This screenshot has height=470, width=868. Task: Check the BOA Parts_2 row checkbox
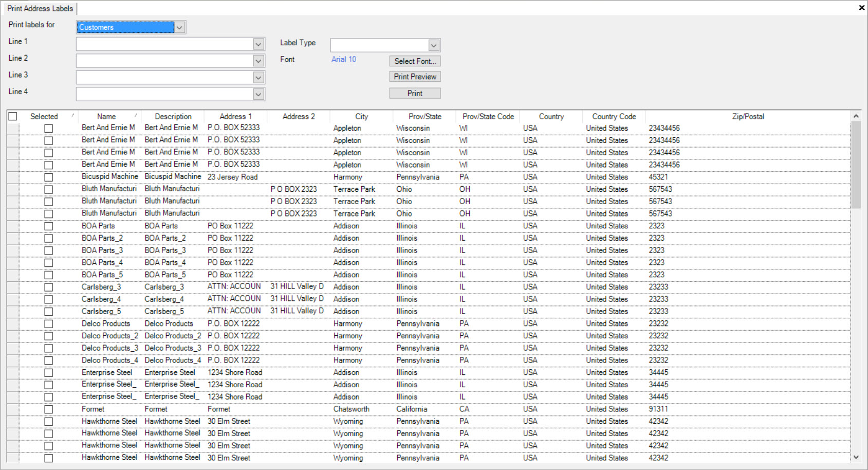(48, 238)
